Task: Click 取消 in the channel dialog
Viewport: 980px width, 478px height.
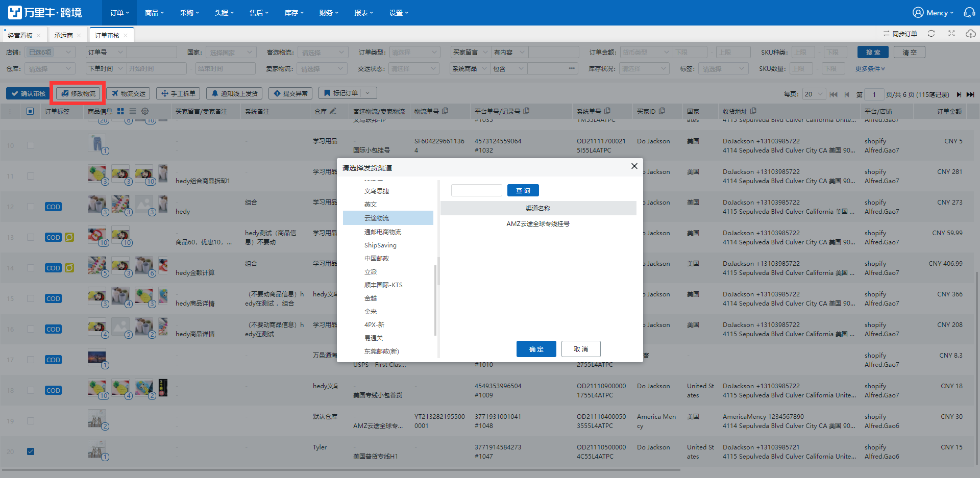Action: 581,349
